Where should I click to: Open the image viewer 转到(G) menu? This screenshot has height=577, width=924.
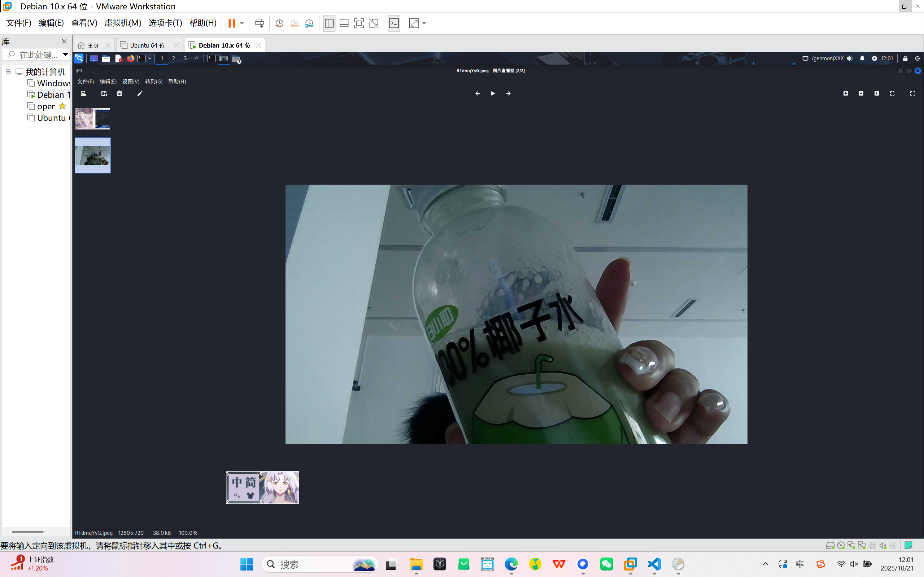[153, 82]
